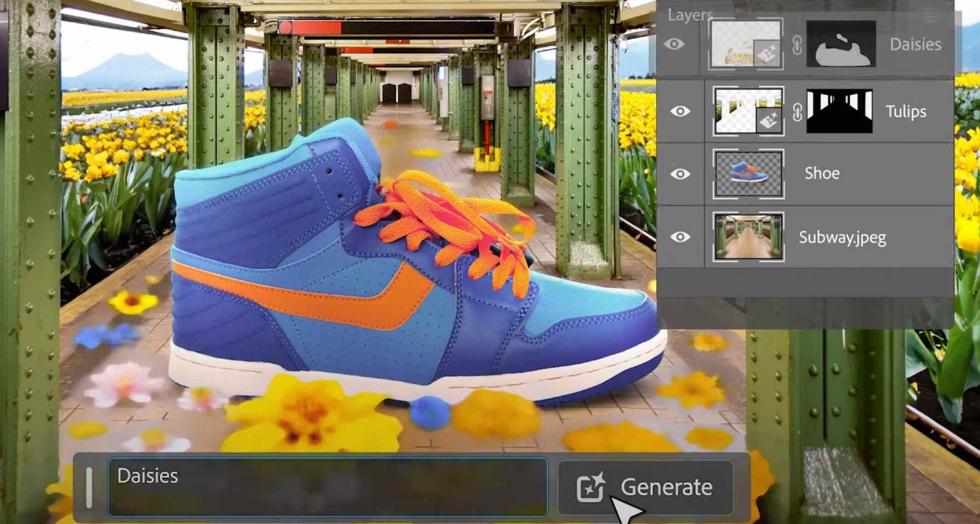Select the Daisies layer mask thumbnail
The height and width of the screenshot is (524, 980).
click(841, 44)
